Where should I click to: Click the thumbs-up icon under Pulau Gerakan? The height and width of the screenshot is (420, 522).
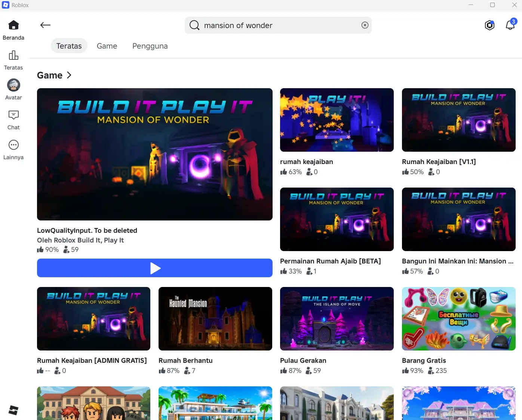click(x=283, y=370)
